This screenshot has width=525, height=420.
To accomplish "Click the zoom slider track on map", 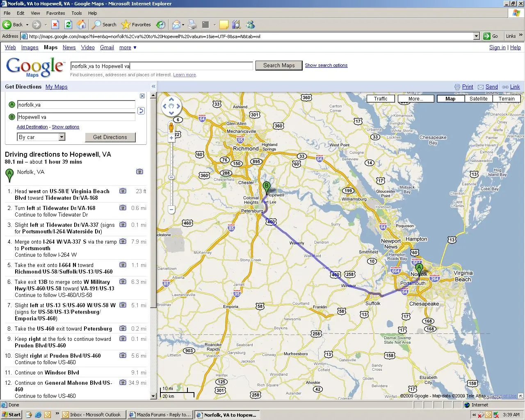I will 171,173.
